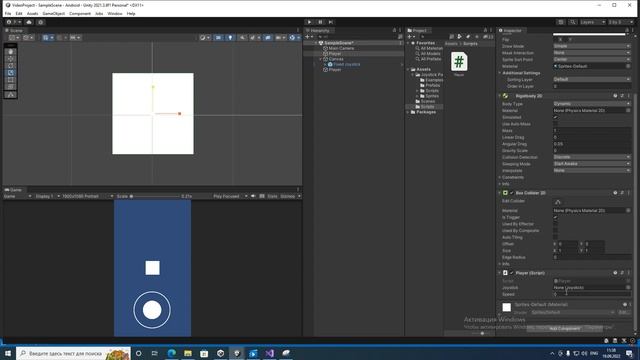Toggle scene lighting bulb icon
The height and width of the screenshot is (360, 640).
point(231,38)
